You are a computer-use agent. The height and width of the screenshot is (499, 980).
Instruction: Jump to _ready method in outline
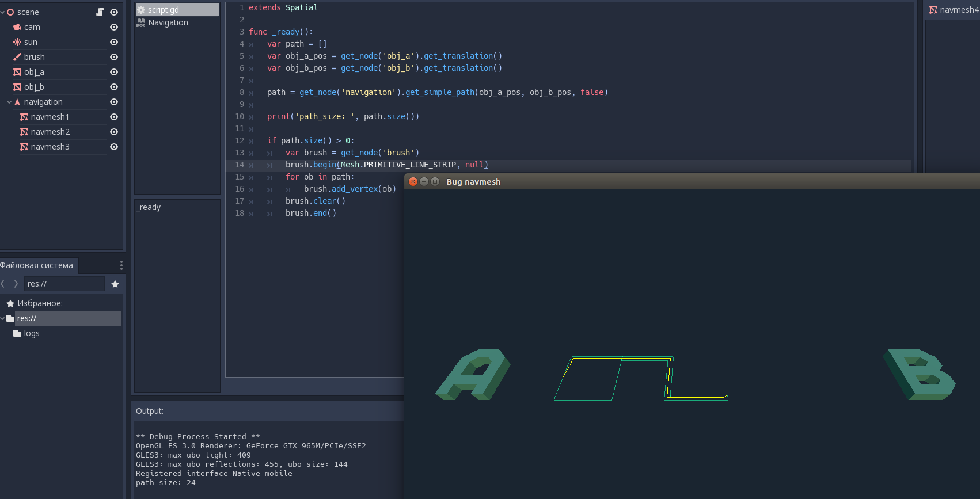[149, 207]
